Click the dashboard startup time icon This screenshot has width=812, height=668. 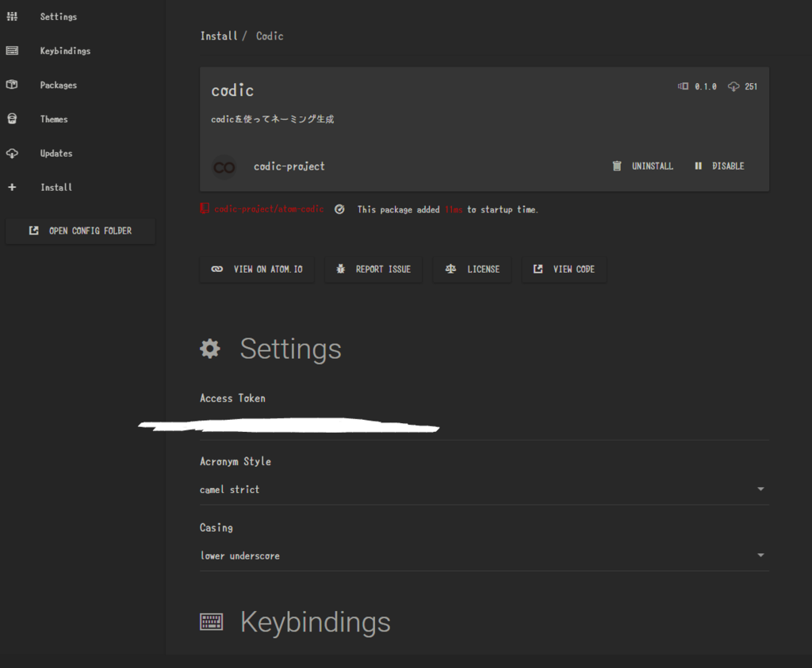pyautogui.click(x=339, y=209)
